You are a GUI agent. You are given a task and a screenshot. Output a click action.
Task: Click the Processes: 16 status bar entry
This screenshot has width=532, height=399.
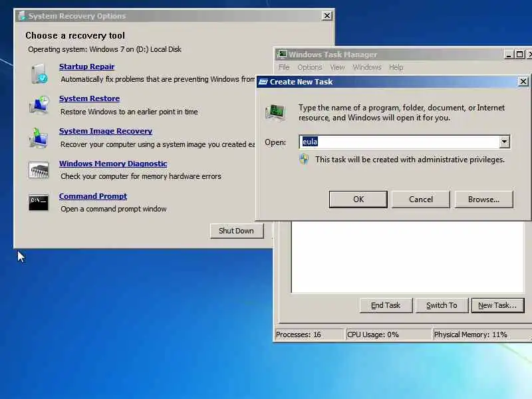[x=309, y=334]
